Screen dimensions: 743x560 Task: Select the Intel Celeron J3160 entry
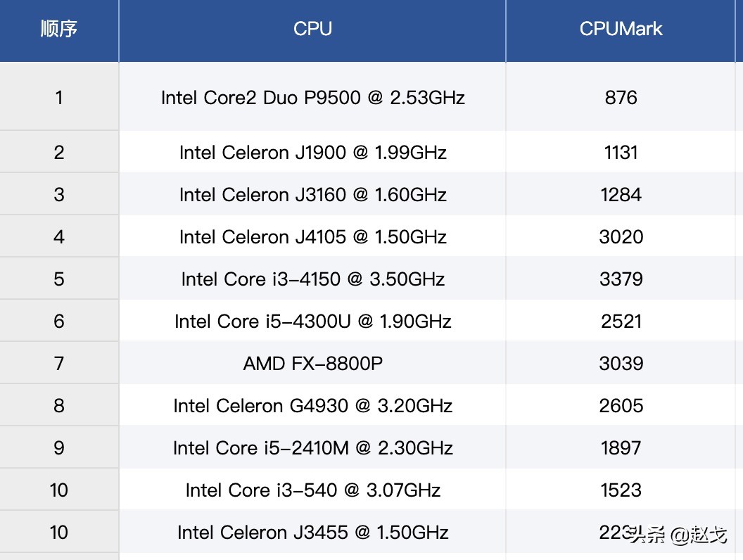tap(312, 195)
